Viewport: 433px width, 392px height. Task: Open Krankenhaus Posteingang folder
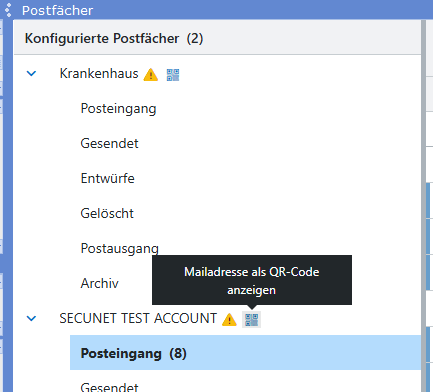[x=118, y=109]
